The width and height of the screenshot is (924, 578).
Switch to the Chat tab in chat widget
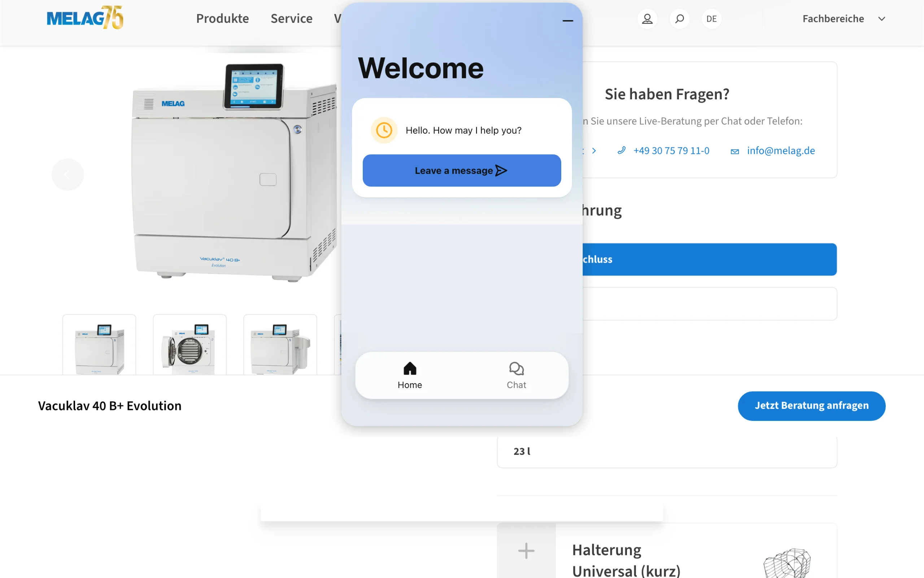pyautogui.click(x=516, y=375)
